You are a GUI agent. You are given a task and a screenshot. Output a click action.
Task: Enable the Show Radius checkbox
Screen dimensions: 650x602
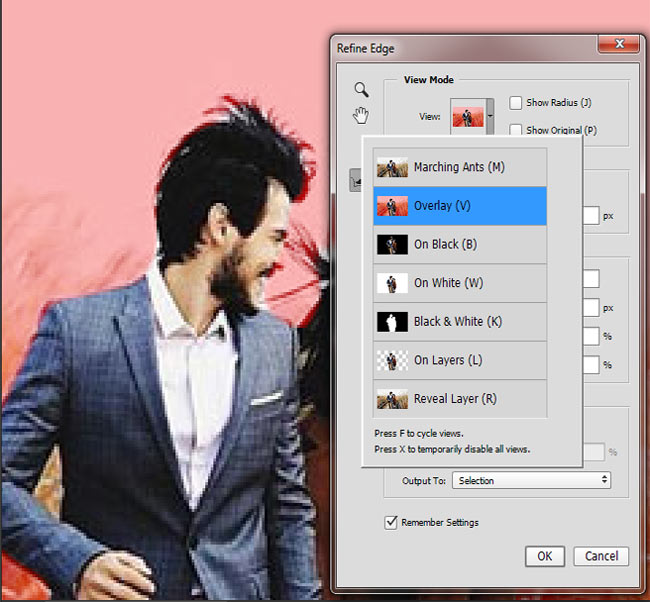(516, 103)
